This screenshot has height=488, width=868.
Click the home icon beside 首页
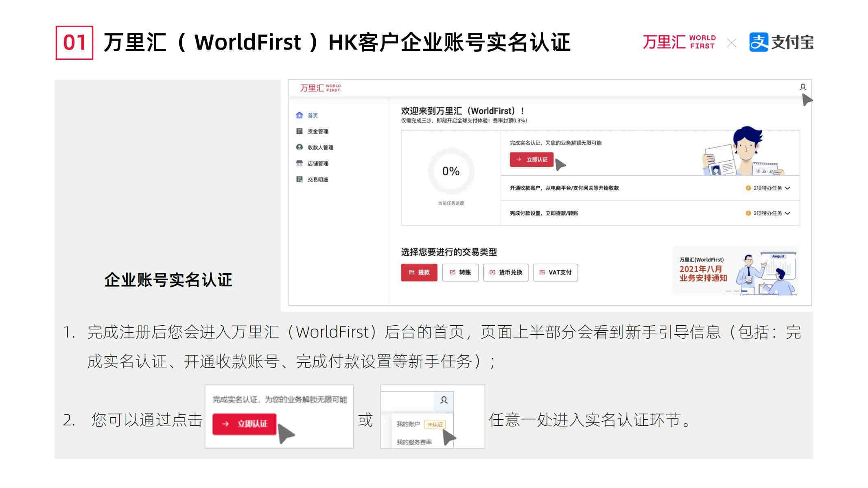[x=300, y=115]
